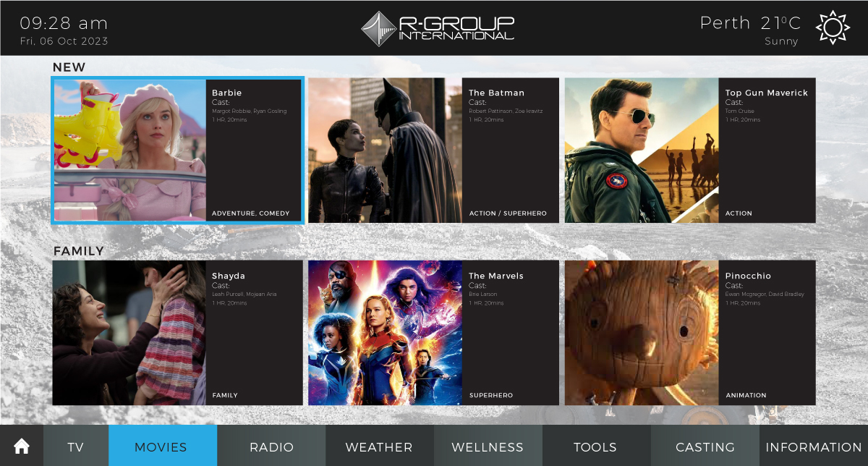868x466 pixels.
Task: Switch to the TV tab
Action: click(x=75, y=446)
